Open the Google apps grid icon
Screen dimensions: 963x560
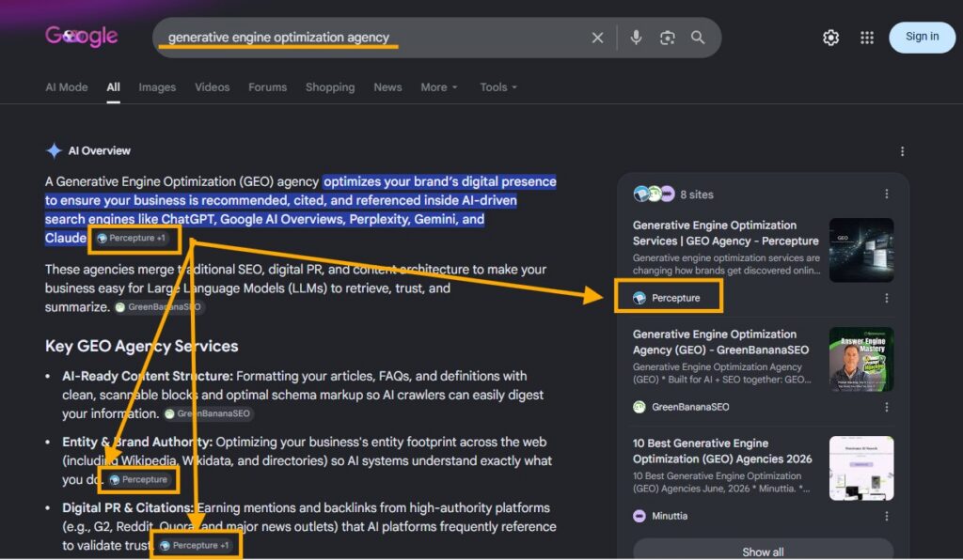pyautogui.click(x=866, y=38)
